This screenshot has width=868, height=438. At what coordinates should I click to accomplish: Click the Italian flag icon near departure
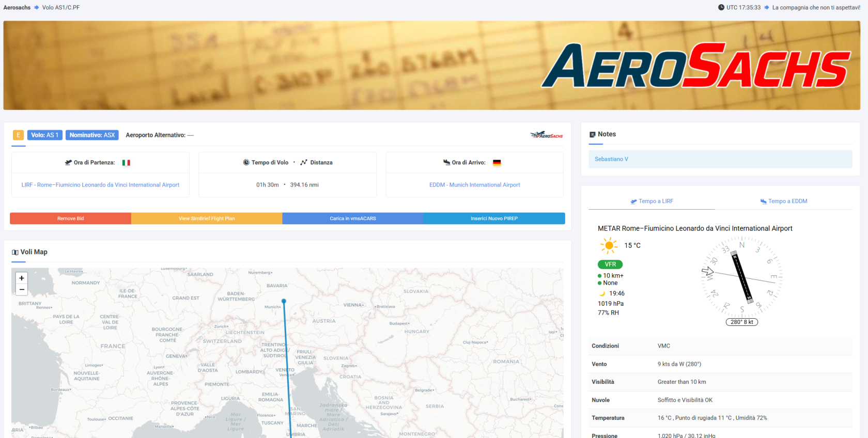(x=126, y=163)
